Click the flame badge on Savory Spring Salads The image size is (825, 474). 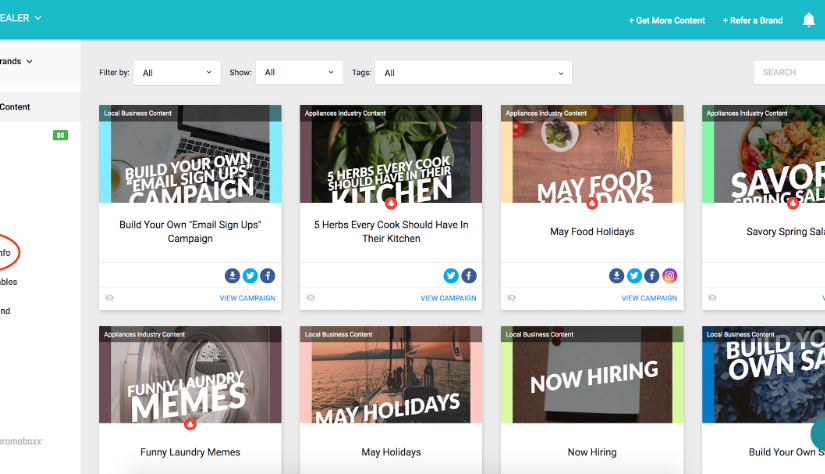point(793,203)
